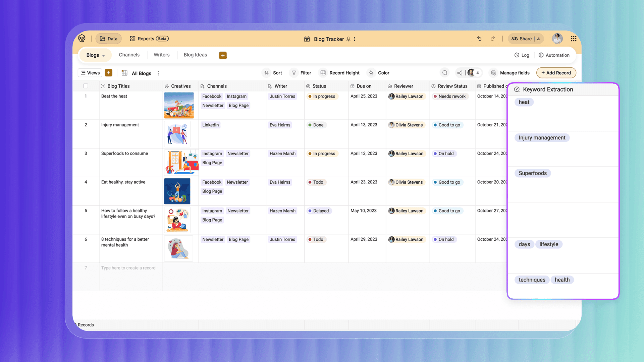Open the Color options in the toolbar
Image resolution: width=644 pixels, height=362 pixels.
click(378, 73)
